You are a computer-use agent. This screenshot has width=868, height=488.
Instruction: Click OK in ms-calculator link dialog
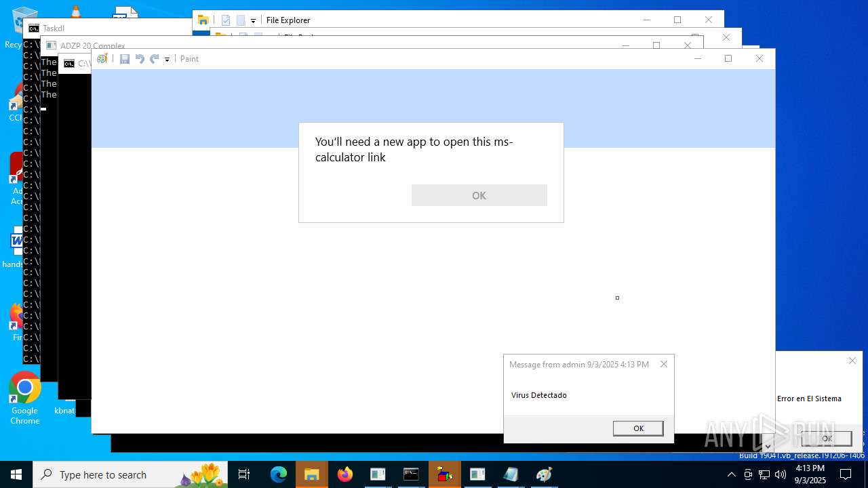(479, 195)
